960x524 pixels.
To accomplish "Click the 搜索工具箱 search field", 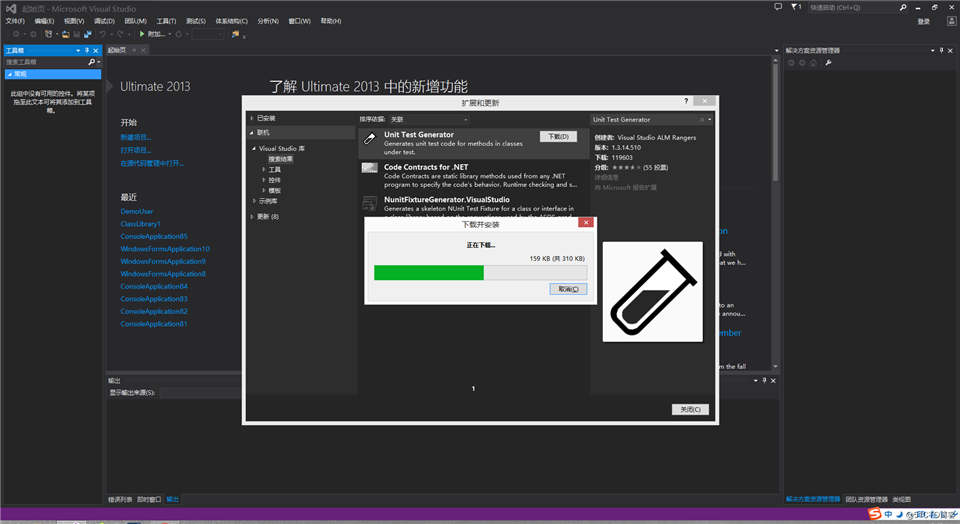I will point(45,62).
